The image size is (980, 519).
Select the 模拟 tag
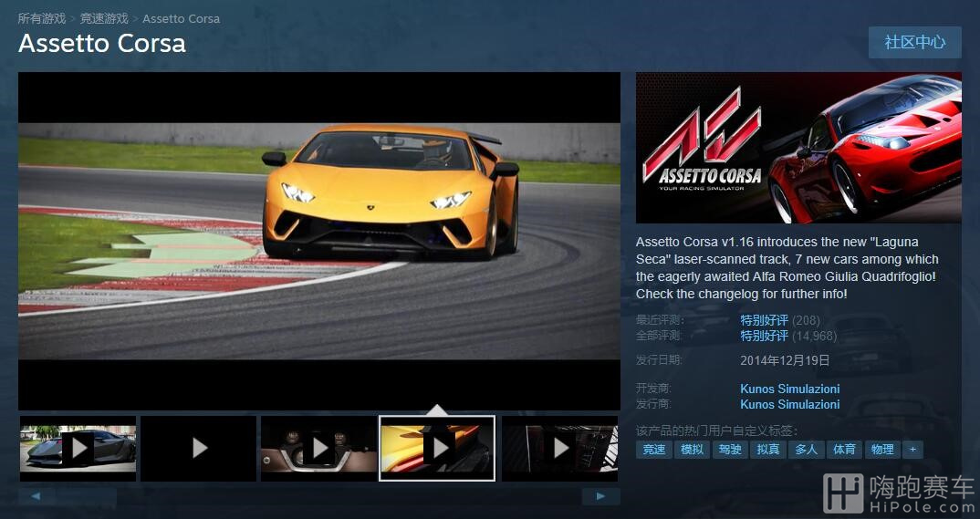click(x=692, y=449)
